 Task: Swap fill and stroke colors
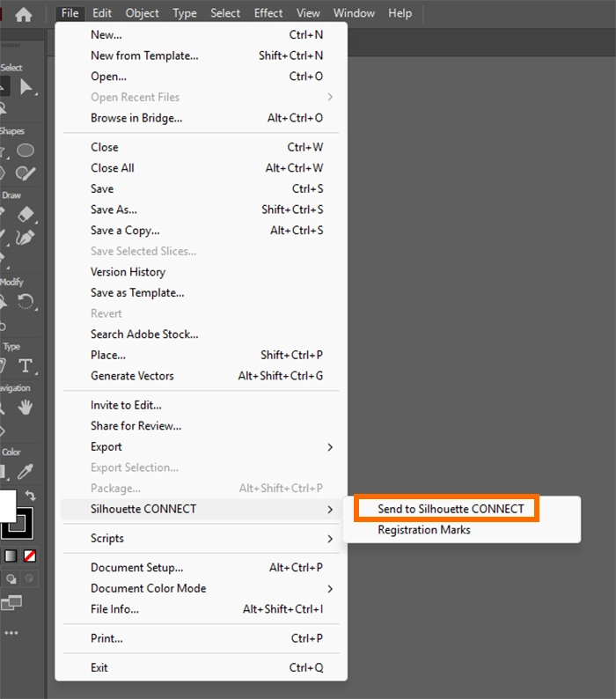pos(31,497)
